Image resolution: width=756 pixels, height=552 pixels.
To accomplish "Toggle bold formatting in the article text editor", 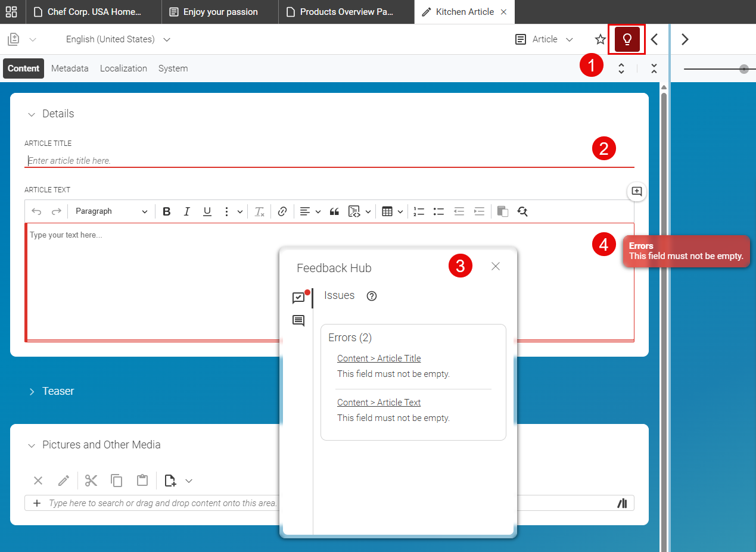I will coord(166,211).
